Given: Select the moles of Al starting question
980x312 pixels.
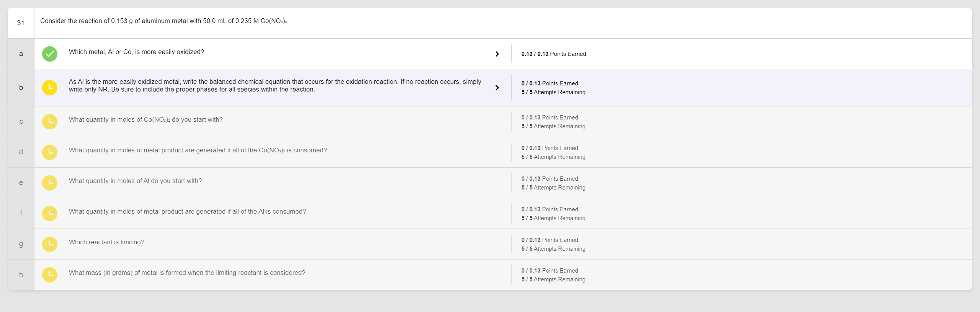Looking at the screenshot, I should coord(135,181).
